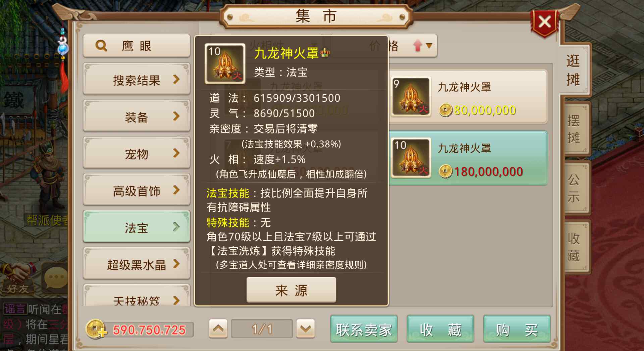Toggle the price sort red arrow
The image size is (644, 351).
pos(417,45)
